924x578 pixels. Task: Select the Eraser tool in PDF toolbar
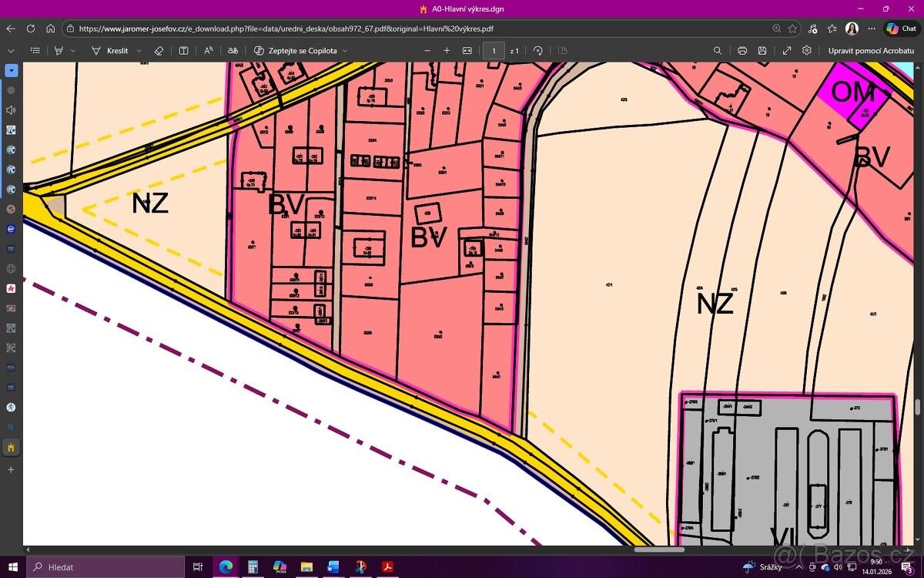point(159,51)
